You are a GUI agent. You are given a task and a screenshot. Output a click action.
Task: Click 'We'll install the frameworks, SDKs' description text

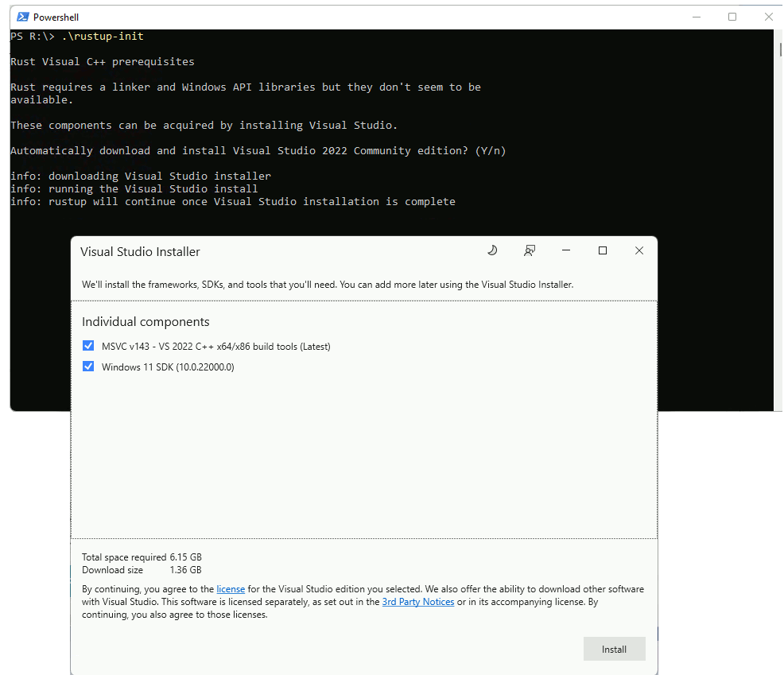point(328,285)
